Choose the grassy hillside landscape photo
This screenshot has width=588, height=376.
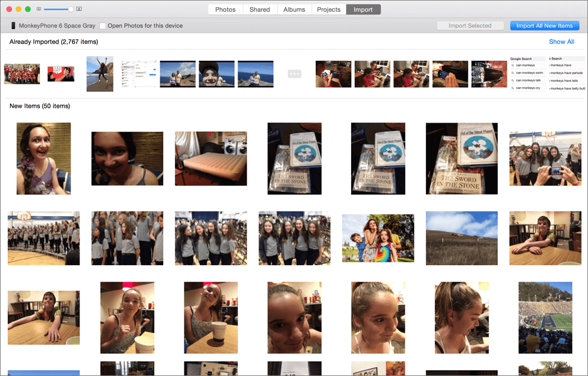(461, 238)
